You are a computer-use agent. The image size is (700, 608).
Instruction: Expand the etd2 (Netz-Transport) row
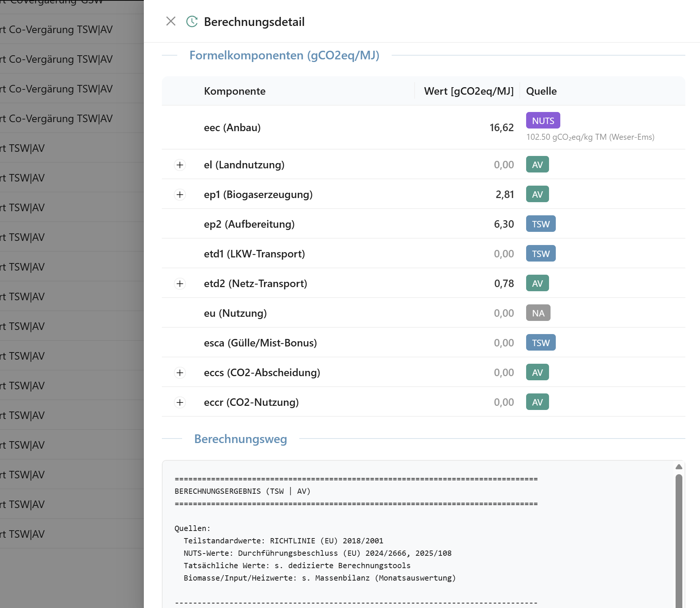pos(180,284)
